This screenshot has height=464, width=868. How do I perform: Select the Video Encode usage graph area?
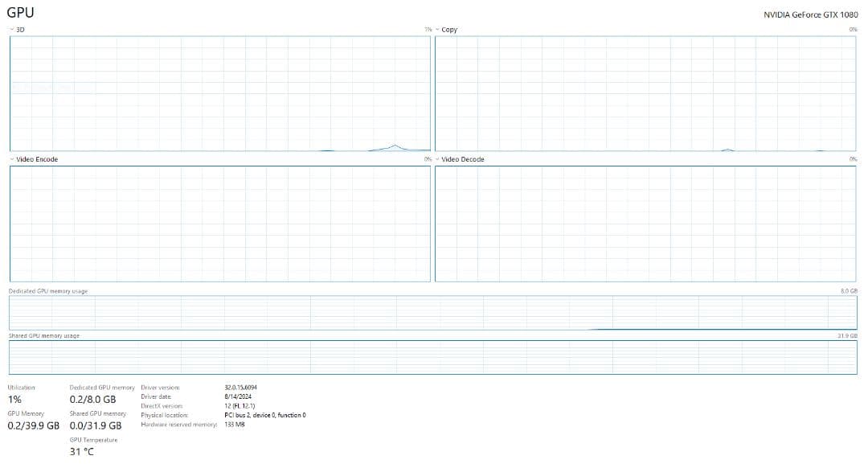coord(219,224)
